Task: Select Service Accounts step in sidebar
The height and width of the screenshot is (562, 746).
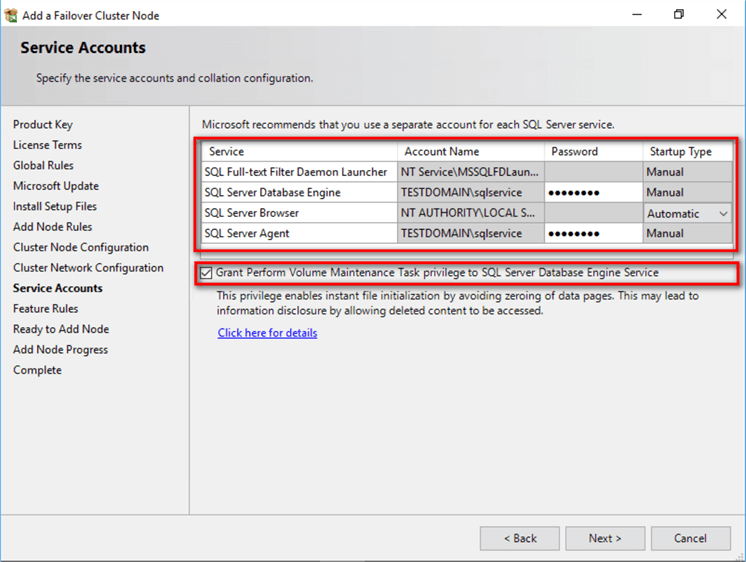Action: [x=58, y=288]
